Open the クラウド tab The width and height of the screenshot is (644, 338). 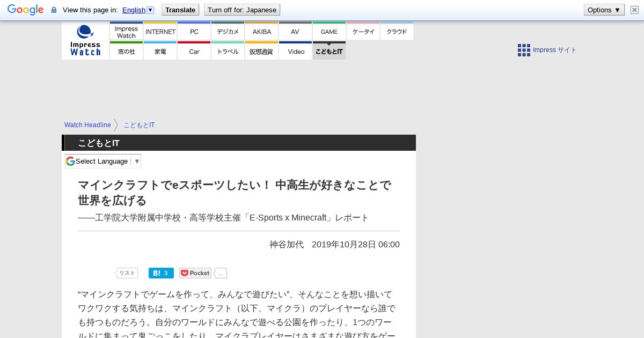click(397, 31)
